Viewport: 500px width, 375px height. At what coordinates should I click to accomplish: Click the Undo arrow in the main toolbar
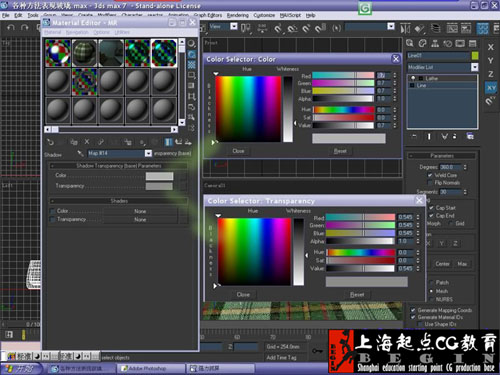11,27
